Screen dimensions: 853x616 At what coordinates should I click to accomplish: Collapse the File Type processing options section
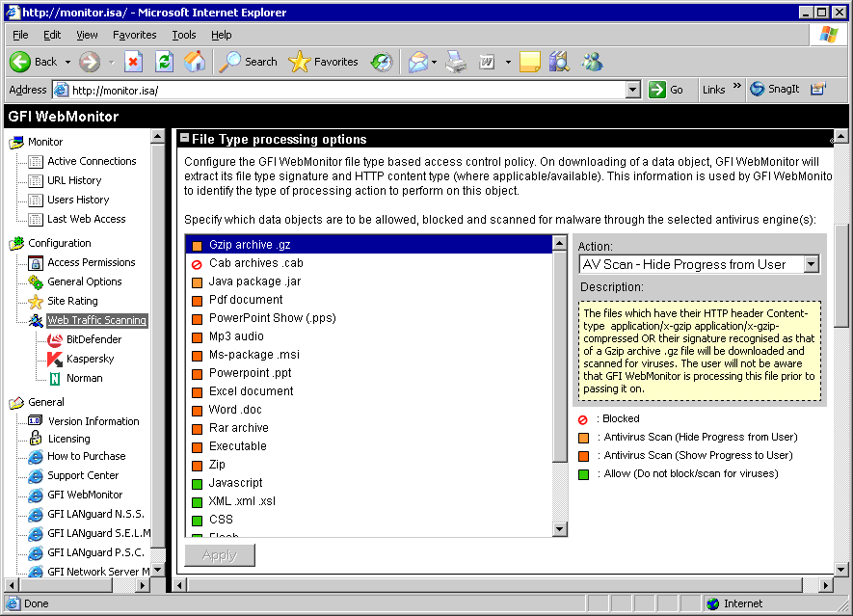tap(185, 138)
